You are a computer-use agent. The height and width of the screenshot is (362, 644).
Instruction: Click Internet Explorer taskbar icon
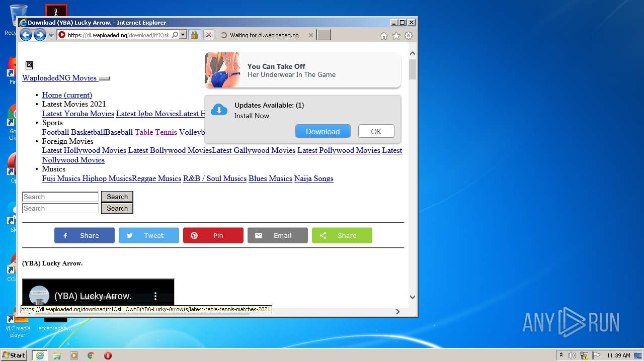[40, 355]
